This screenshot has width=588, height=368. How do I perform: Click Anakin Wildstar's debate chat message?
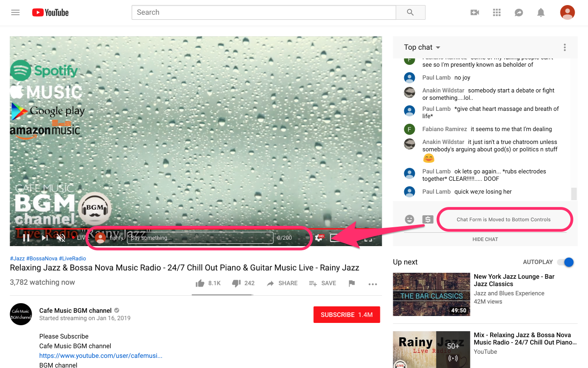pyautogui.click(x=489, y=94)
